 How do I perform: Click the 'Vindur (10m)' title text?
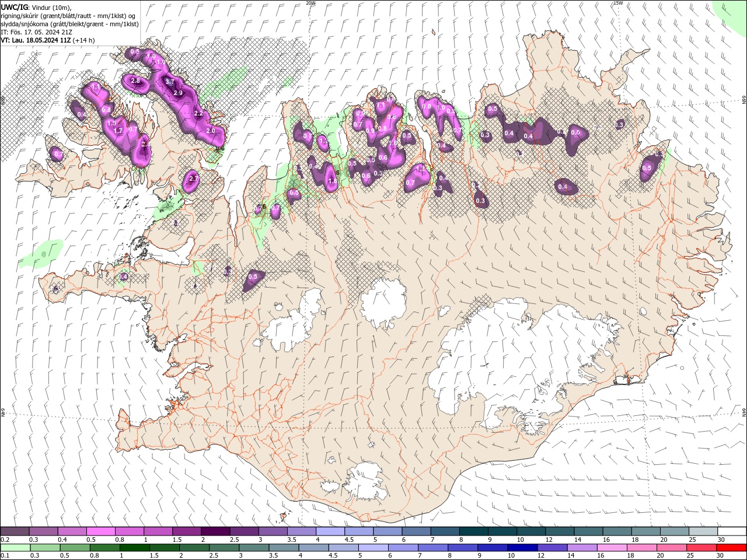point(51,7)
